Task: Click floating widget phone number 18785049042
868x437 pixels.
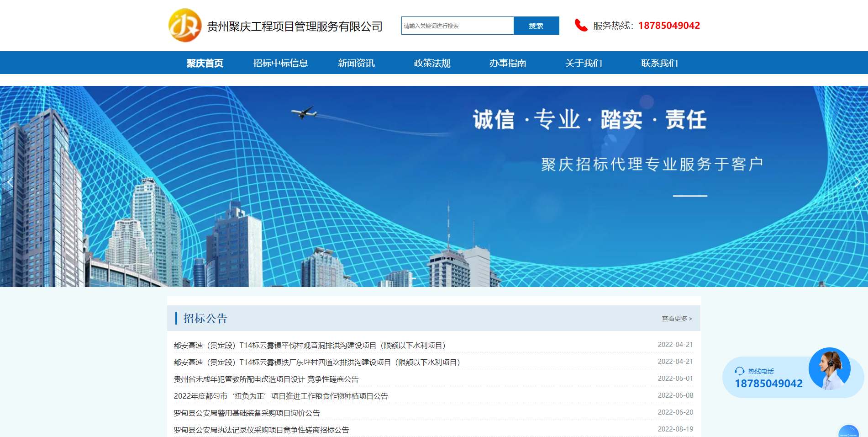Action: (768, 384)
